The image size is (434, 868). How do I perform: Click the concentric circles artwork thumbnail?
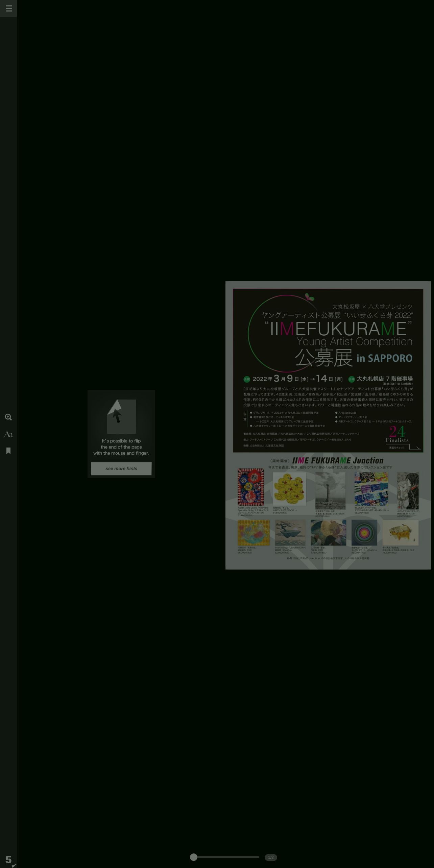click(x=364, y=533)
